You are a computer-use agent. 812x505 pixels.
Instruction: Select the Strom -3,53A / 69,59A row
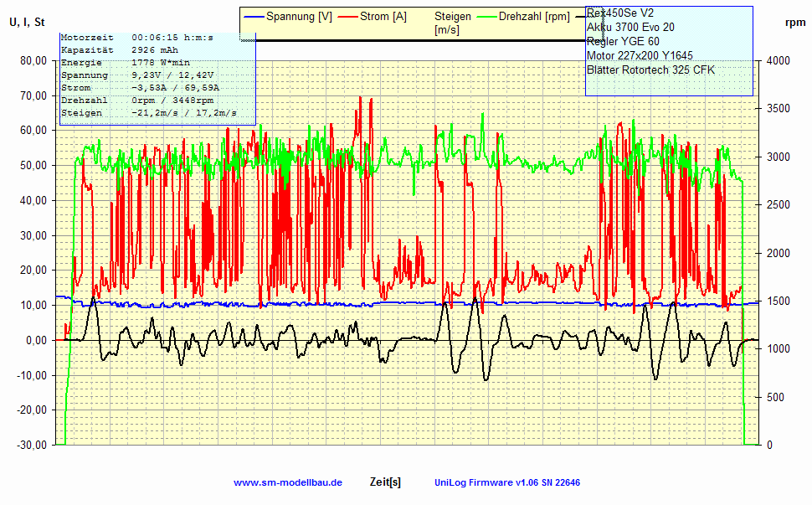[141, 88]
